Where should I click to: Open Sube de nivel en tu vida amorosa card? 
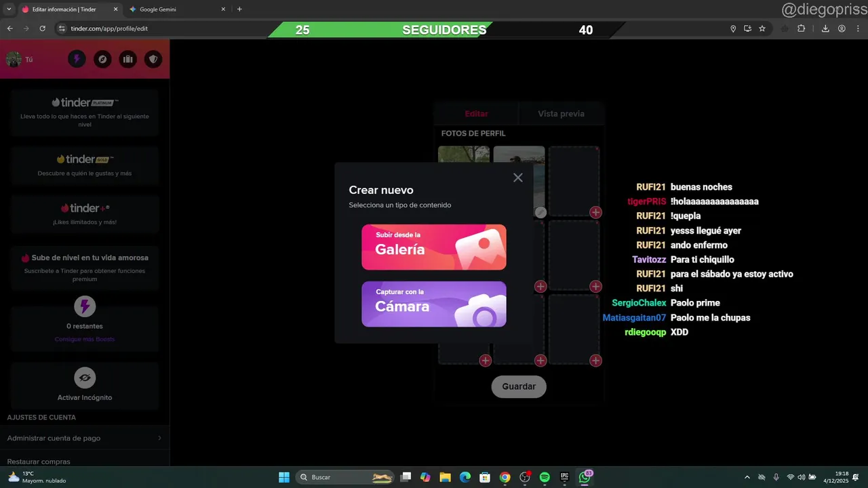(x=85, y=268)
